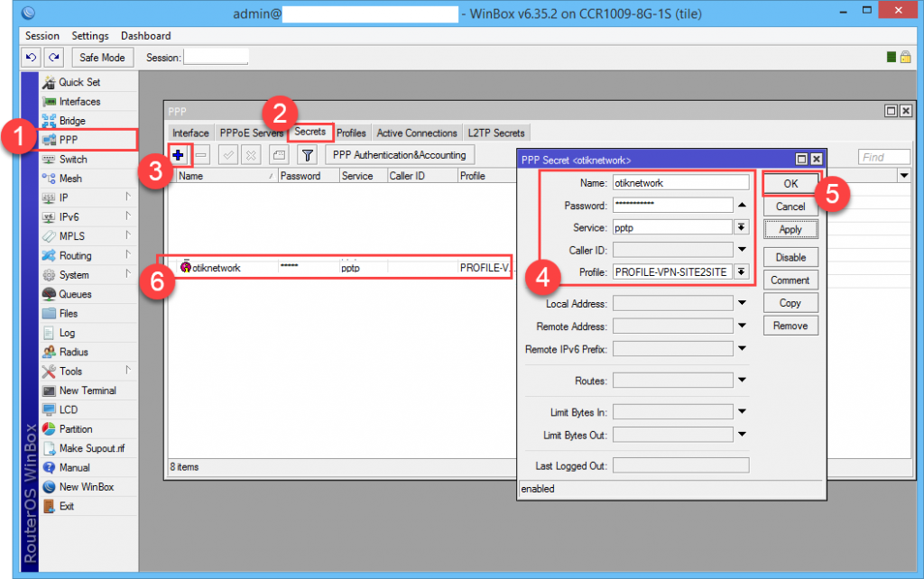Screen dimensions: 924x579
Task: Expand the Tools submenu
Action: coord(128,371)
